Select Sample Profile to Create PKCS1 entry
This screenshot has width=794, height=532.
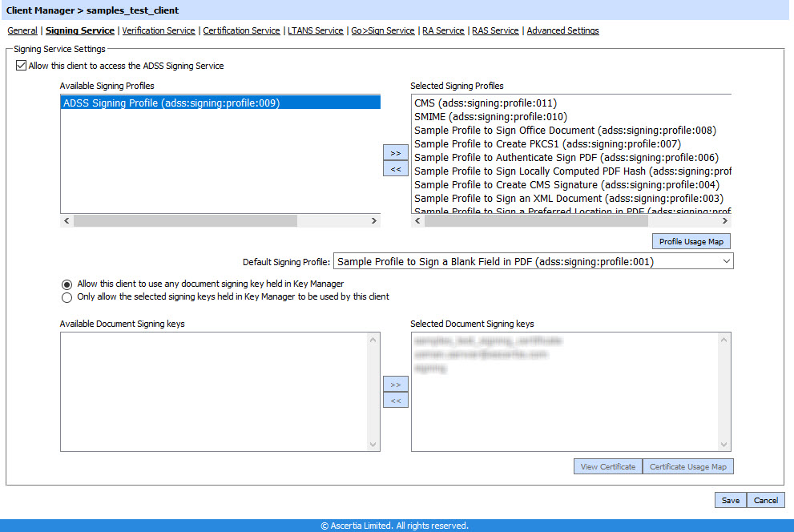pos(547,143)
